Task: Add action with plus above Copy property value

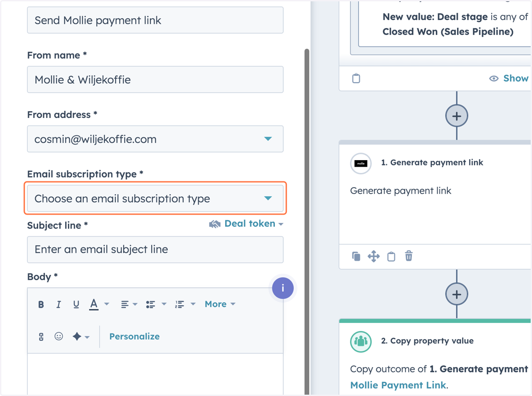Action: pos(457,294)
